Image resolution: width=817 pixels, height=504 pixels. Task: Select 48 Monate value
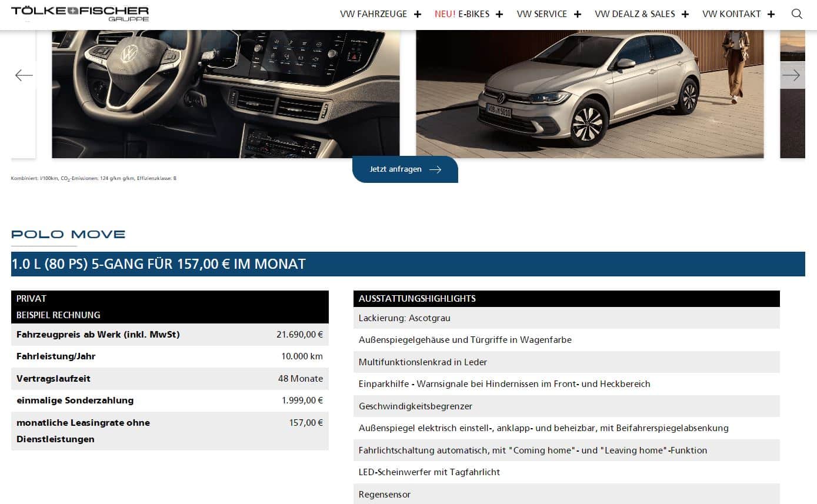pyautogui.click(x=301, y=379)
